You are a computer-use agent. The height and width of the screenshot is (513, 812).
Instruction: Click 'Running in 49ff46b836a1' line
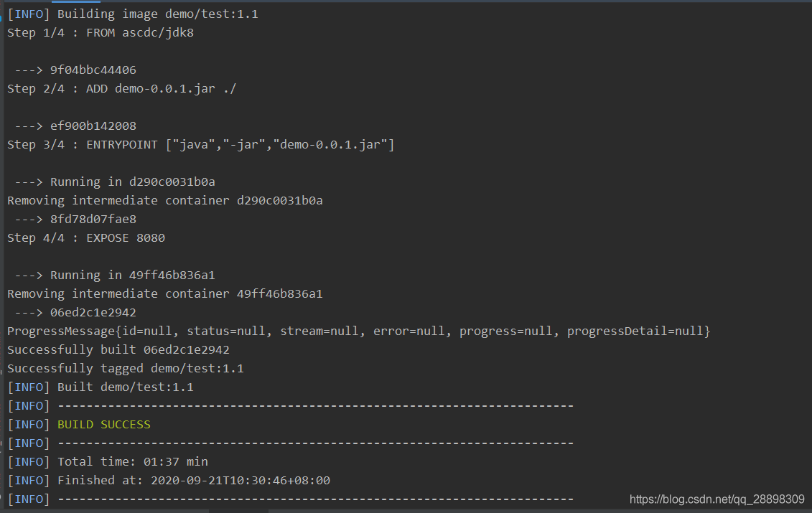click(115, 276)
